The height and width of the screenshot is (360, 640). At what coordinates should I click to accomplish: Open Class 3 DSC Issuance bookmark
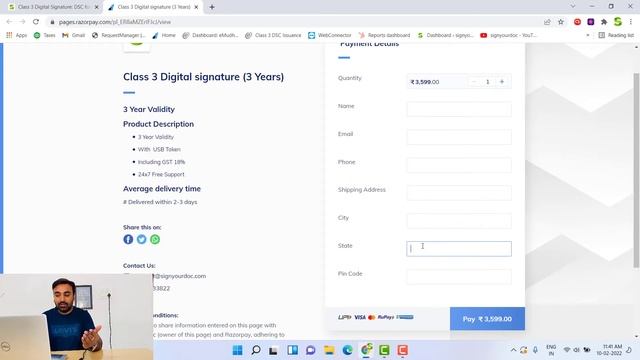point(273,36)
